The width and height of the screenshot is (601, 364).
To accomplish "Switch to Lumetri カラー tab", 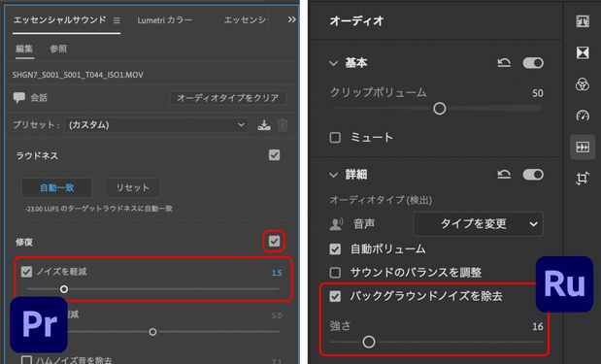I will (165, 20).
